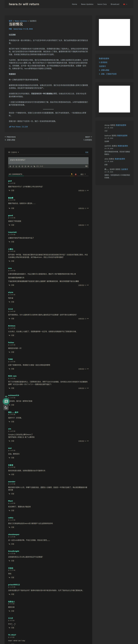Open sidebar post 5.变得放松
This screenshot has height=644, width=138.
click(x=103, y=62)
